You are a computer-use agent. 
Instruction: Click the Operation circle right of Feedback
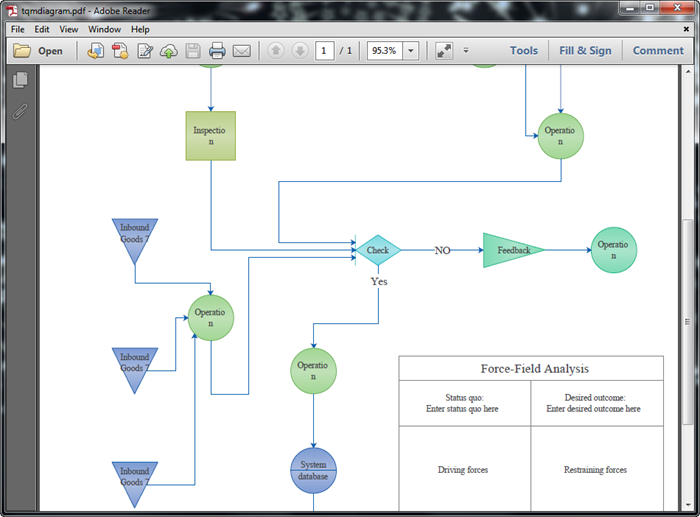coord(614,250)
